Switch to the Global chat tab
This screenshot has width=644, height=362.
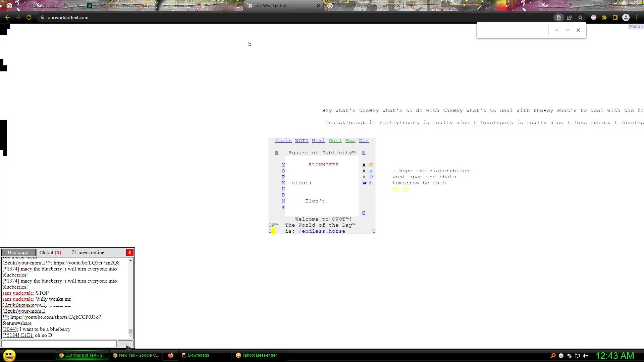[50, 252]
